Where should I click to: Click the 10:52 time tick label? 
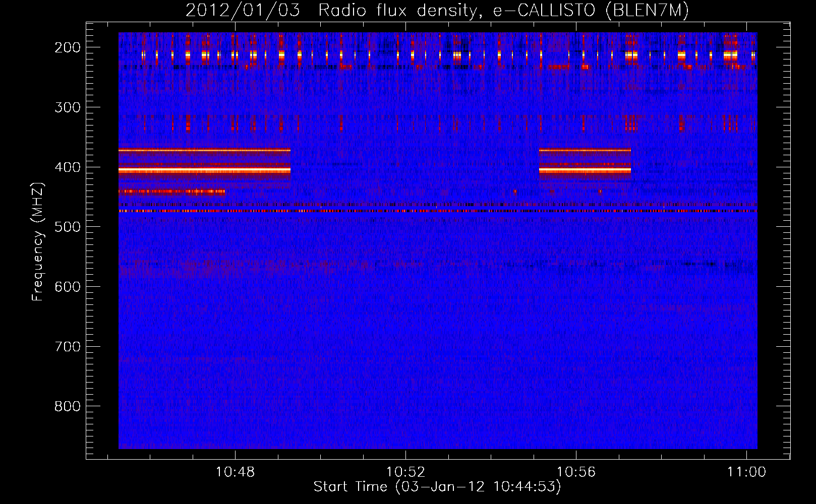point(405,472)
